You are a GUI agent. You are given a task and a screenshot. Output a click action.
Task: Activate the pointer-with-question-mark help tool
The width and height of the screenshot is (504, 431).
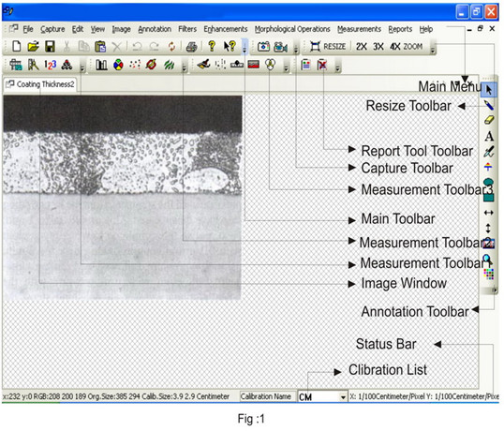(230, 47)
